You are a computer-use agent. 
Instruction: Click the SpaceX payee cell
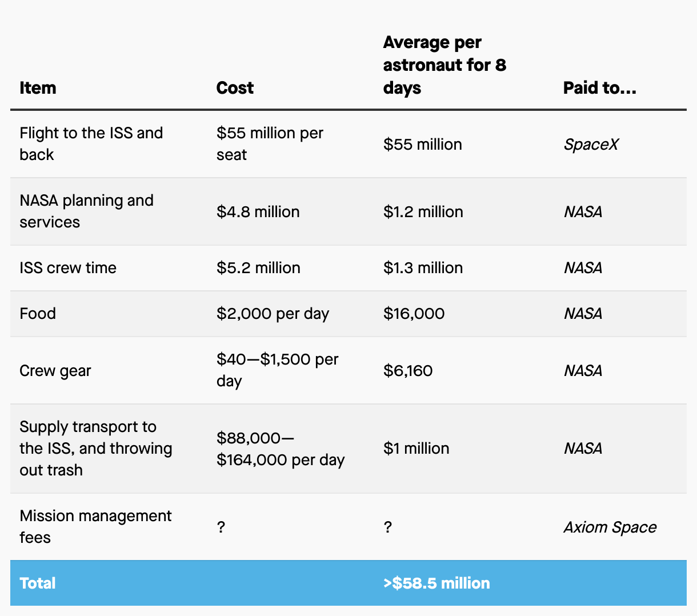591,145
